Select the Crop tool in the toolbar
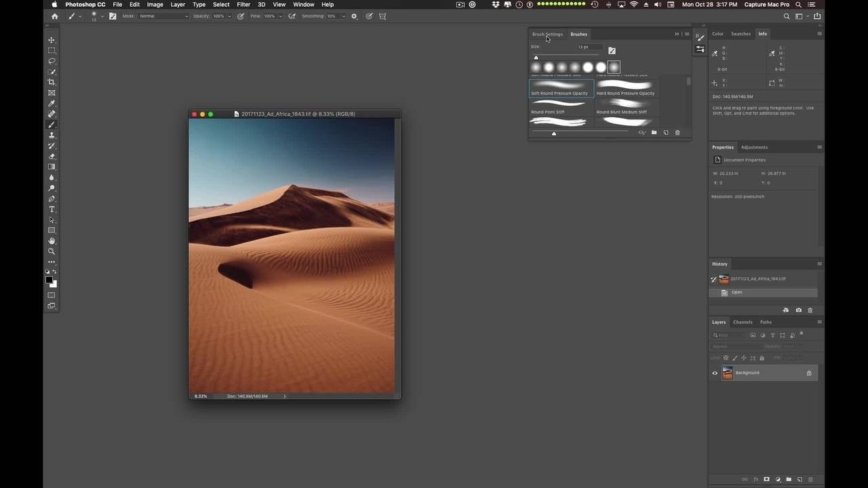This screenshot has width=868, height=488. tap(52, 82)
